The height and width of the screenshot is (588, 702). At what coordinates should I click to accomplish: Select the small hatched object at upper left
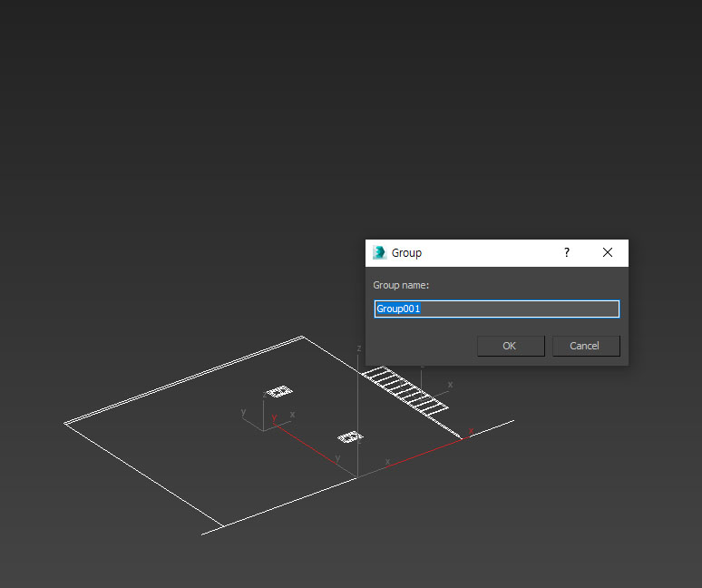pos(279,391)
